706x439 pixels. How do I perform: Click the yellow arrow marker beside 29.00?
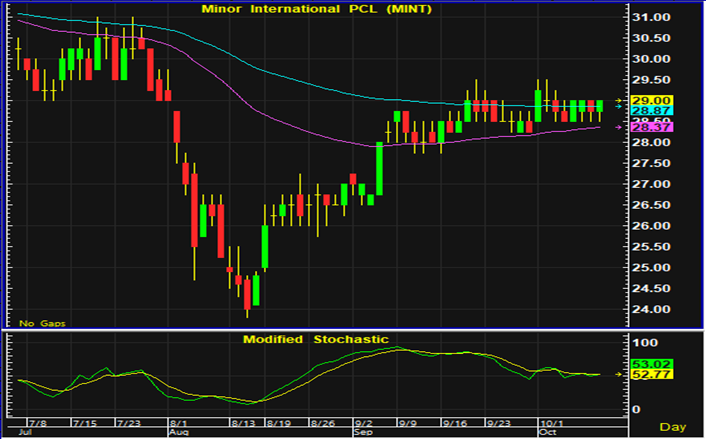619,100
